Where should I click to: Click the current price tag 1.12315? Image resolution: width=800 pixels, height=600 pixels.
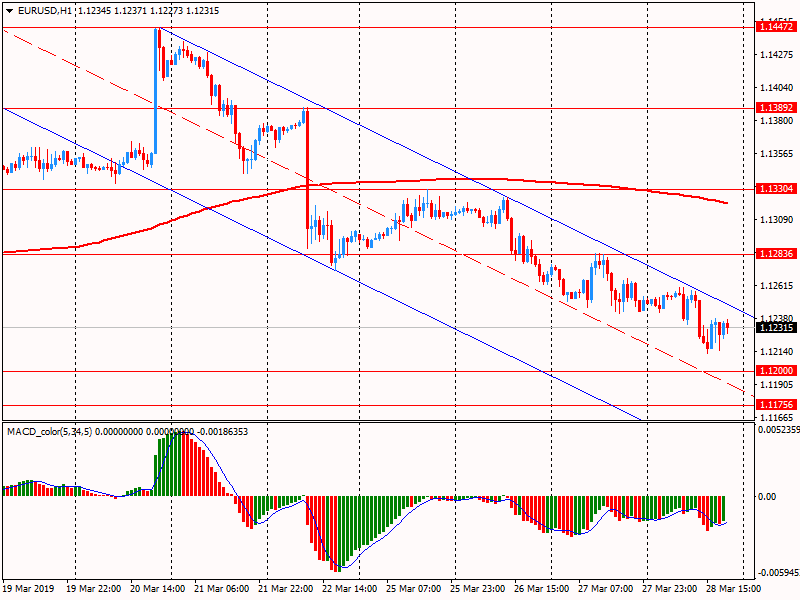[776, 328]
